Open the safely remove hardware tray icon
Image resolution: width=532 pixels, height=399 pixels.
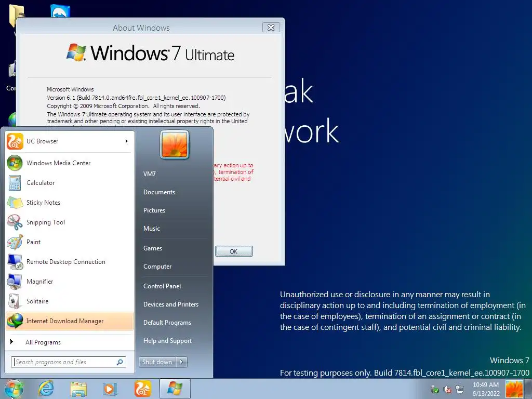[x=435, y=390]
